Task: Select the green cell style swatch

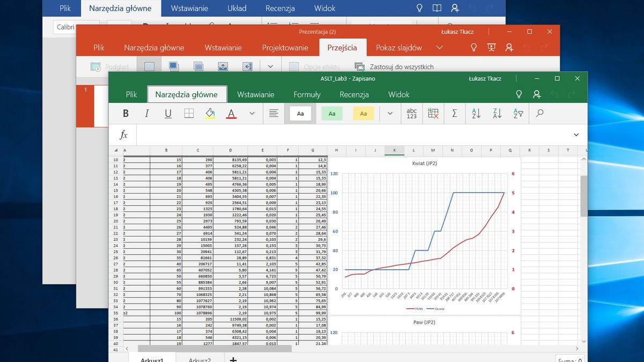Action: tap(332, 113)
